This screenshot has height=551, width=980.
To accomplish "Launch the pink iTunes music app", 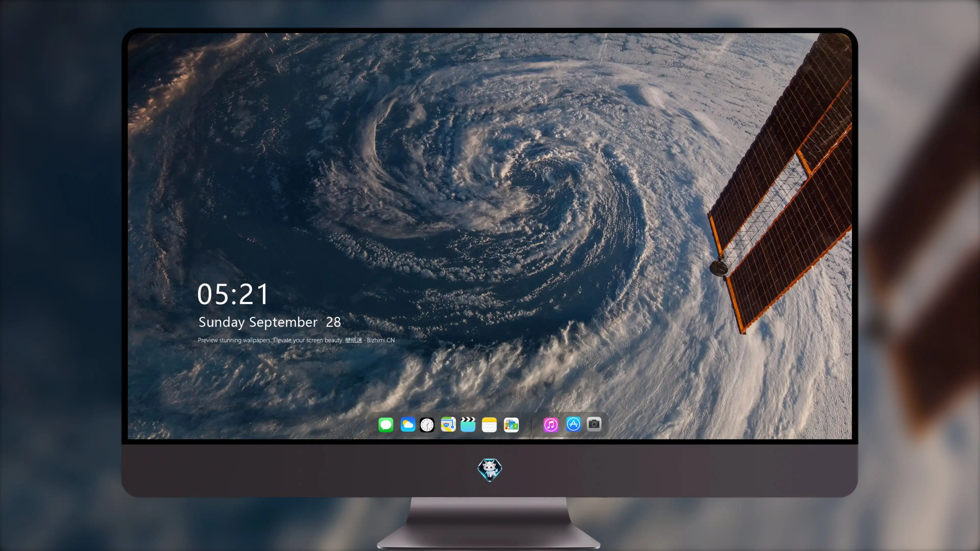I will click(x=551, y=424).
